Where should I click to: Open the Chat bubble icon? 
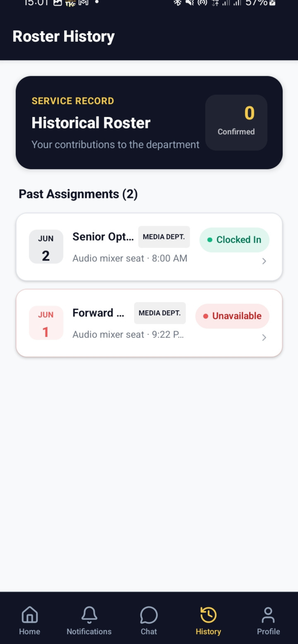[x=149, y=615]
